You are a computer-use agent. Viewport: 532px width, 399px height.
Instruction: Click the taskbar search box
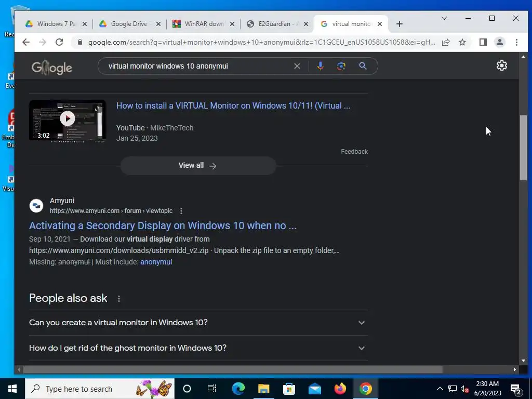pos(100,389)
